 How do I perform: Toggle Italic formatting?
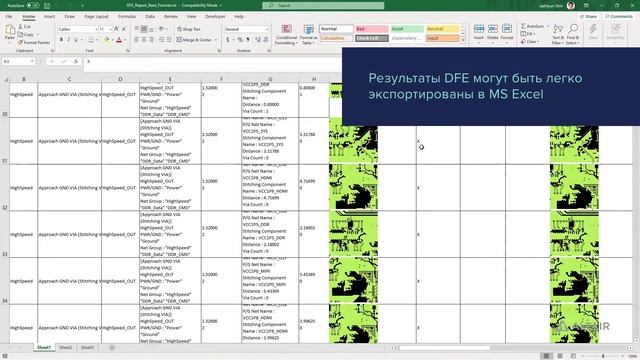click(68, 40)
